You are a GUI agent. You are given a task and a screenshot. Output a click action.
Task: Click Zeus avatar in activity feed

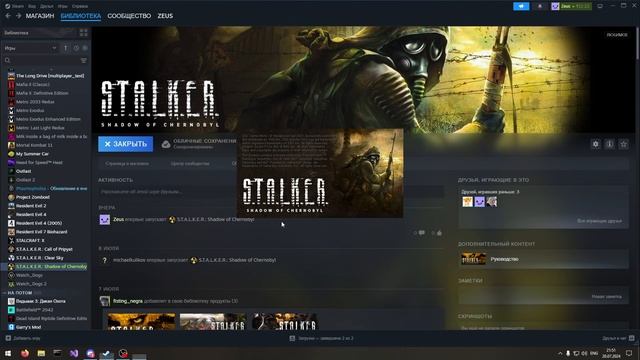tap(105, 220)
